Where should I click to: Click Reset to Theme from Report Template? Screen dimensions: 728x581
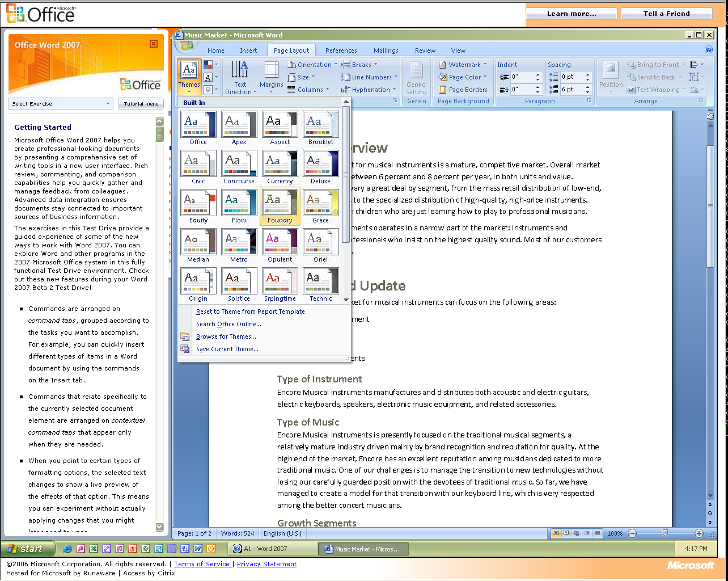pos(251,311)
